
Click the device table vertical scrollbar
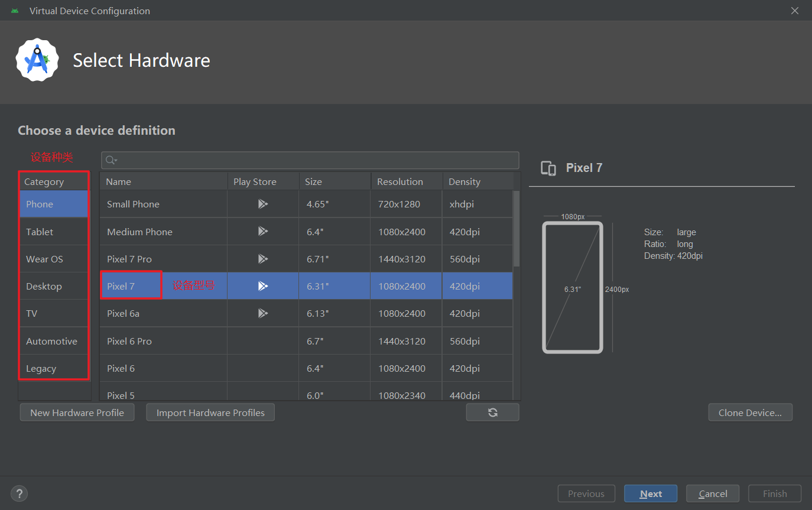click(517, 228)
